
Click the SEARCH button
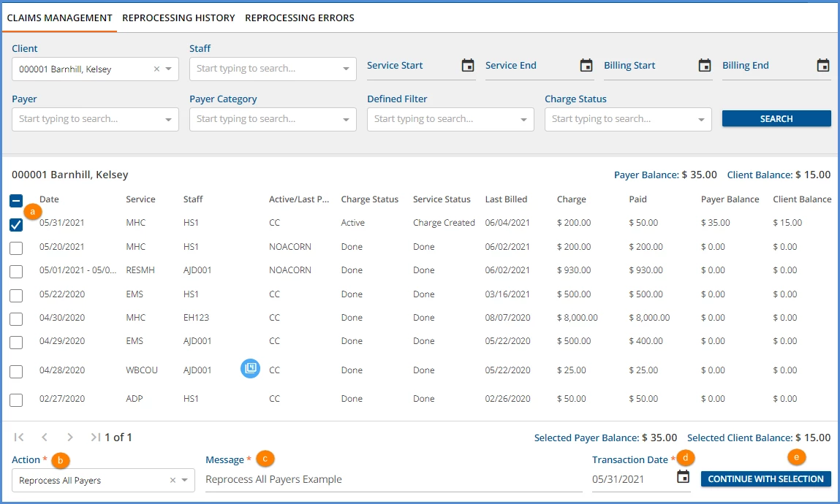coord(776,119)
